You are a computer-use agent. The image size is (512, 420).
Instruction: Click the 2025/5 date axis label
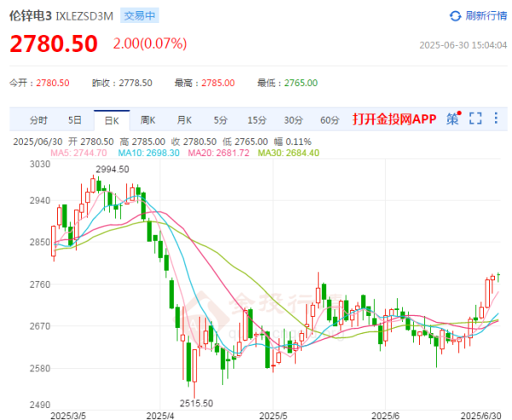pos(273,416)
